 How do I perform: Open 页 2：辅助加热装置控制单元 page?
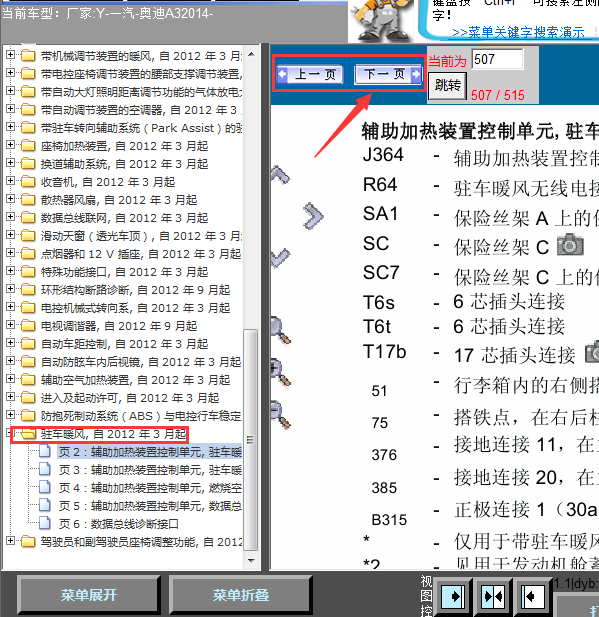pyautogui.click(x=150, y=451)
